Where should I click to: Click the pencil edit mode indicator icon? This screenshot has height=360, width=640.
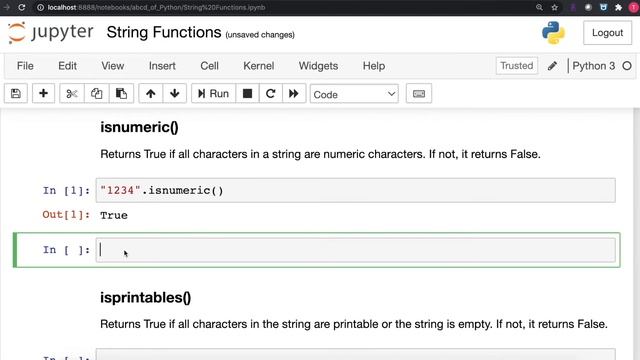[x=552, y=66]
